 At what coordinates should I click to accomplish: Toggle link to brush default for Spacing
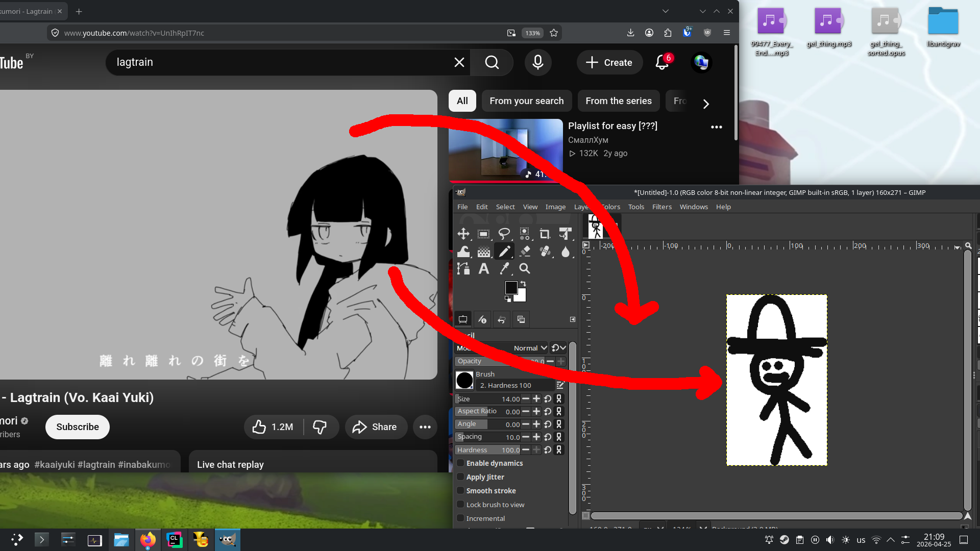(x=559, y=437)
